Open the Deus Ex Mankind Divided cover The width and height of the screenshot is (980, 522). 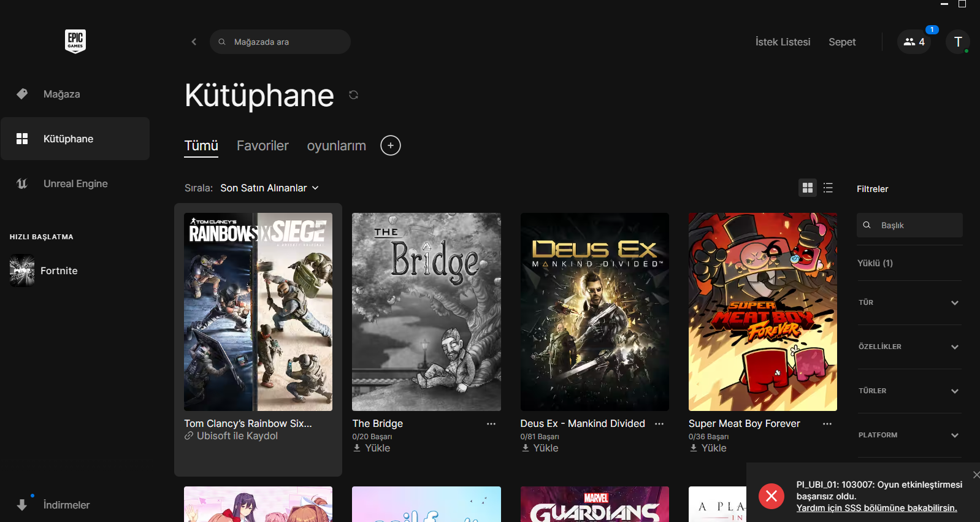[595, 312]
